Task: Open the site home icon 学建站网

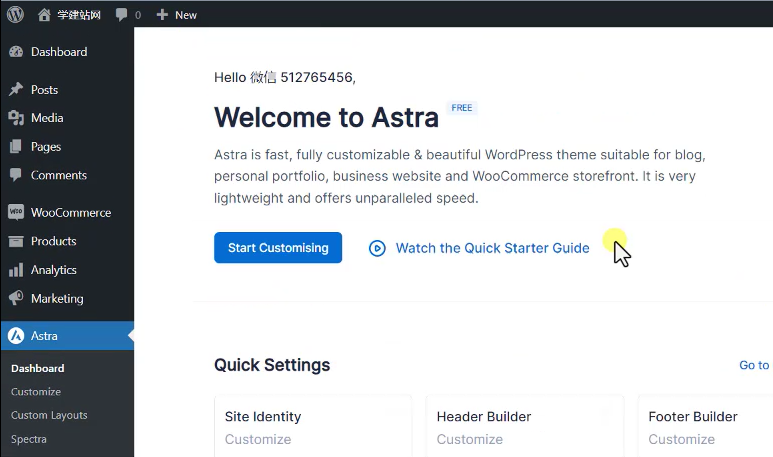Action: pyautogui.click(x=44, y=15)
